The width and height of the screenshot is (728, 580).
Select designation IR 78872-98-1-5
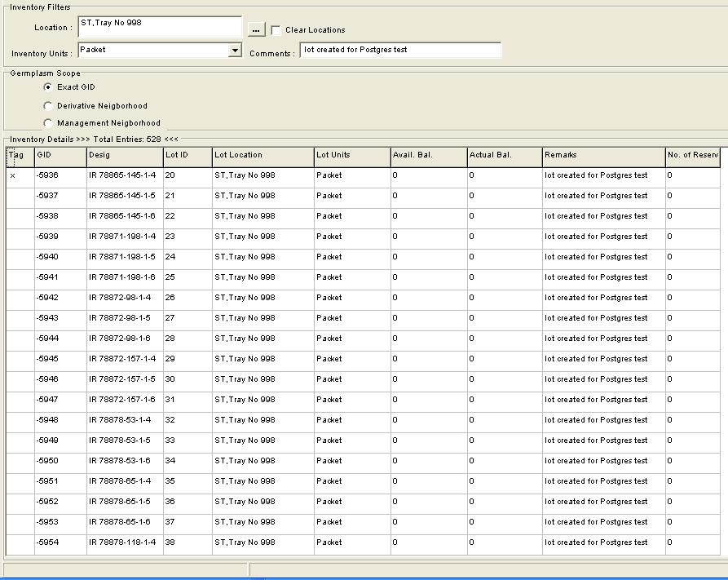126,321
